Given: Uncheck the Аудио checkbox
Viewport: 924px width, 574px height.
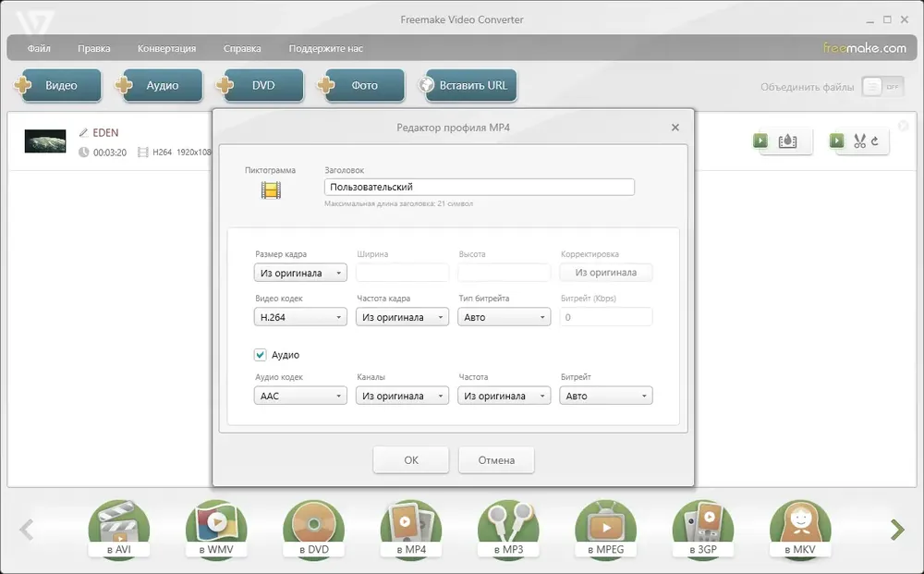Looking at the screenshot, I should coord(261,354).
